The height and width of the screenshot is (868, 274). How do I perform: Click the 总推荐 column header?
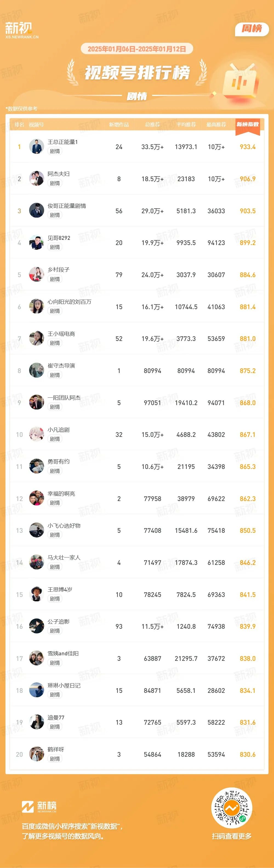tap(152, 125)
